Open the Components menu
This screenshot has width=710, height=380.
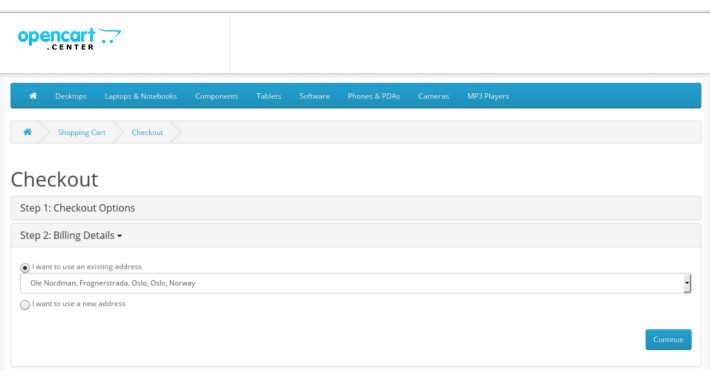tap(216, 96)
